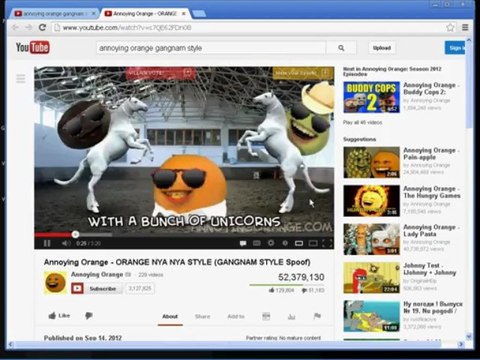Click the view count 52,379,130
This screenshot has height=360, width=480.
click(301, 277)
